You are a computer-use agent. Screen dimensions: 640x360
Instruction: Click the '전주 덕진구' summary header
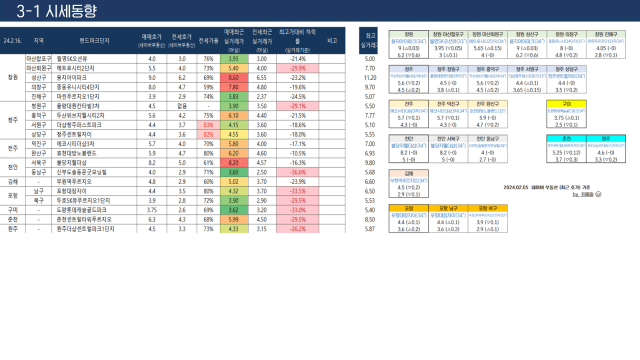[448, 104]
